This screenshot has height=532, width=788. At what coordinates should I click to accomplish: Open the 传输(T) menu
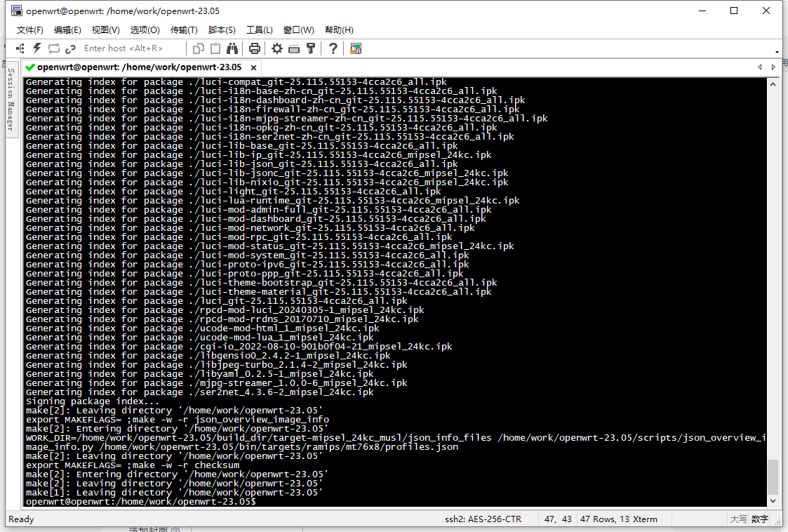[x=184, y=30]
